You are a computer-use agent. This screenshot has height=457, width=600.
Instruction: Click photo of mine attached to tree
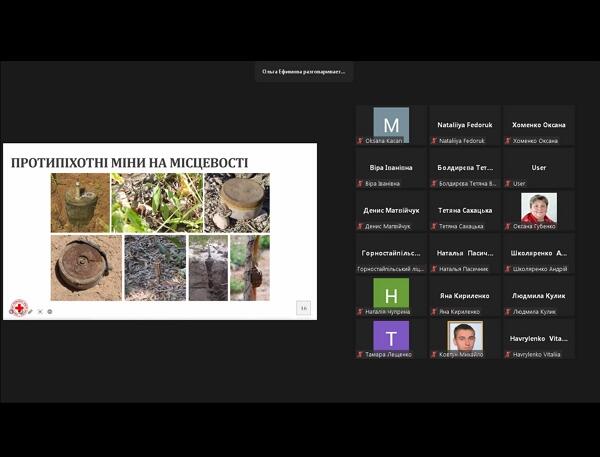249,268
